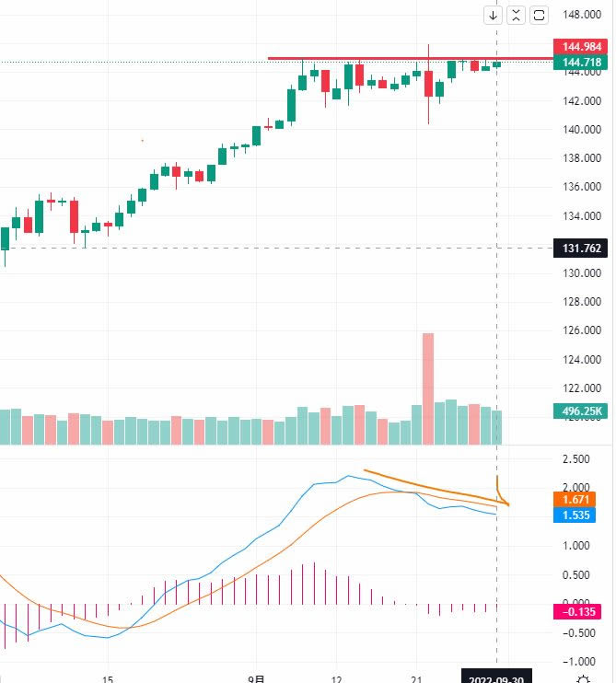Click the red 144.984 price label

[x=581, y=46]
